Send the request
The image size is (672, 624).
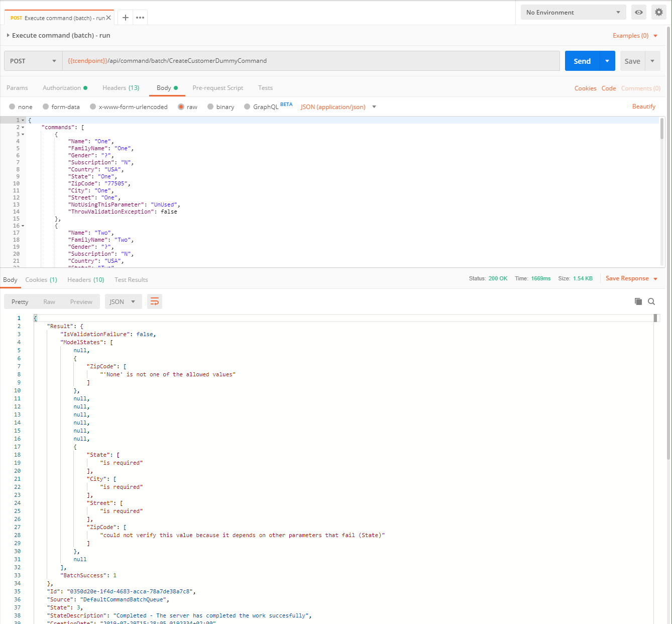point(582,61)
